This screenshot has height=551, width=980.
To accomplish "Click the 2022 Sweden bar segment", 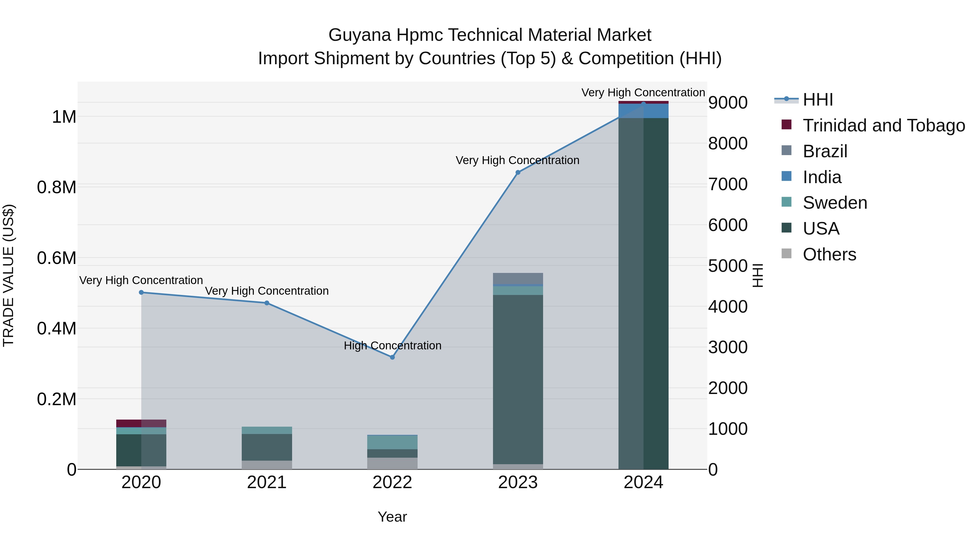I will coord(392,443).
